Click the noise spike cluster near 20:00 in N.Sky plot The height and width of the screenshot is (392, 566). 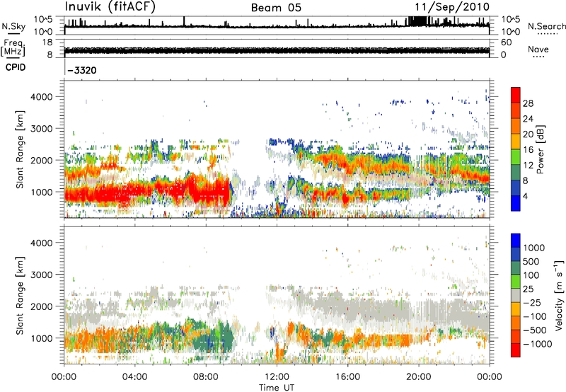[419, 21]
